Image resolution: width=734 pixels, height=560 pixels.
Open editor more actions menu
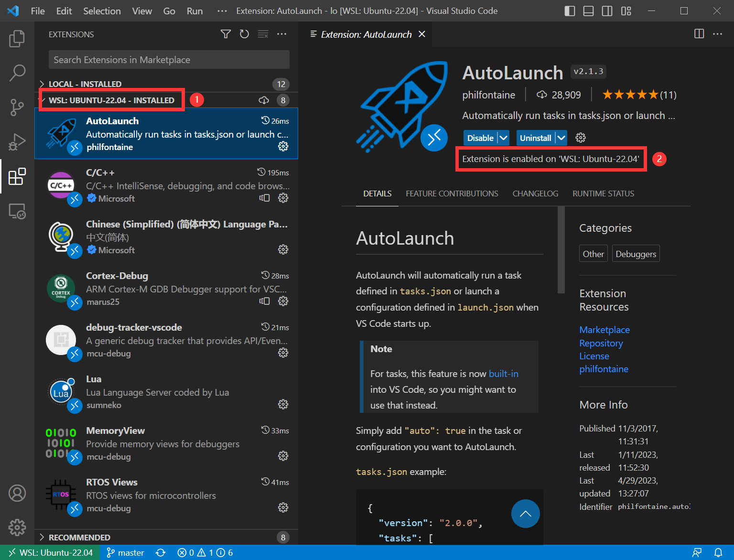[x=717, y=33]
